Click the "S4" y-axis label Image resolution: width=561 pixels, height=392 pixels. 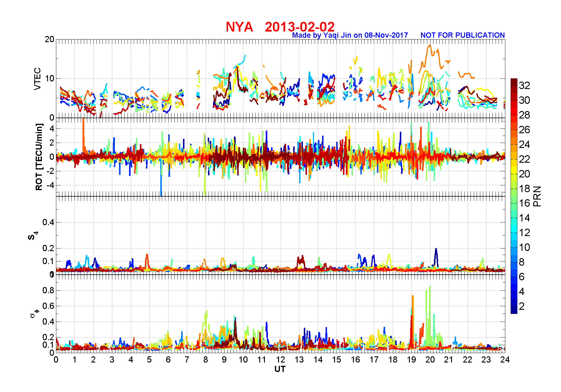[x=33, y=235]
